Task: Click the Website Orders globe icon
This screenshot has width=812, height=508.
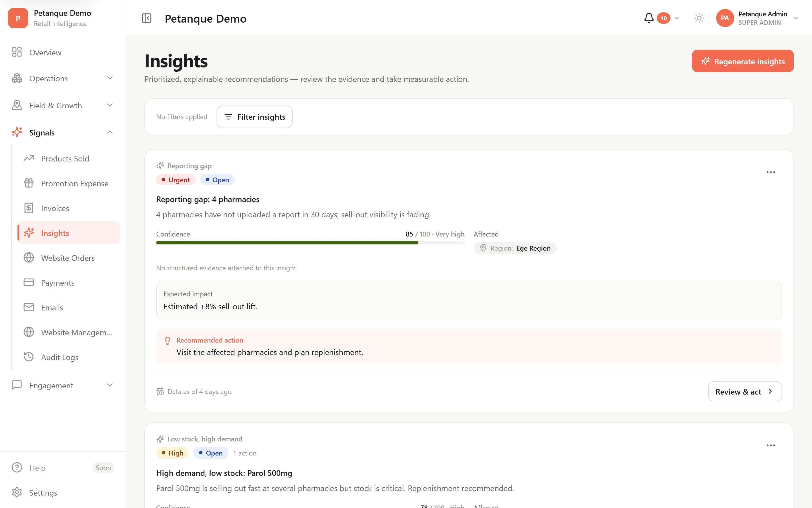Action: coord(29,258)
